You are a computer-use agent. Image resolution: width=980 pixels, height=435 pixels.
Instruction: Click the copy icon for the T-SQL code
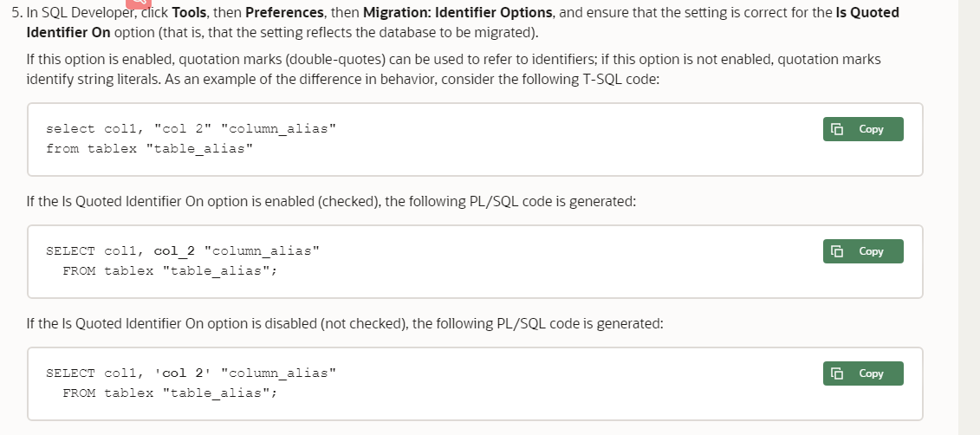pyautogui.click(x=837, y=130)
